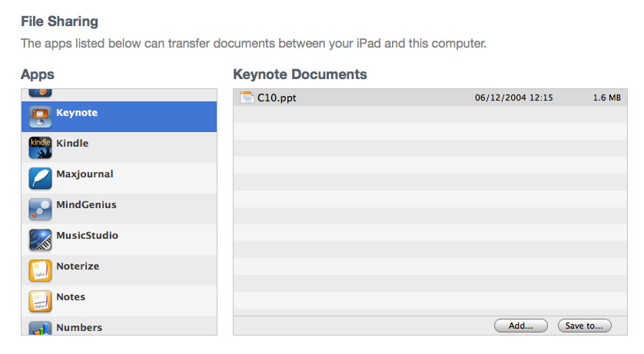Click the MusicStudio piano icon
Viewport: 644px width, 354px height.
pyautogui.click(x=40, y=240)
